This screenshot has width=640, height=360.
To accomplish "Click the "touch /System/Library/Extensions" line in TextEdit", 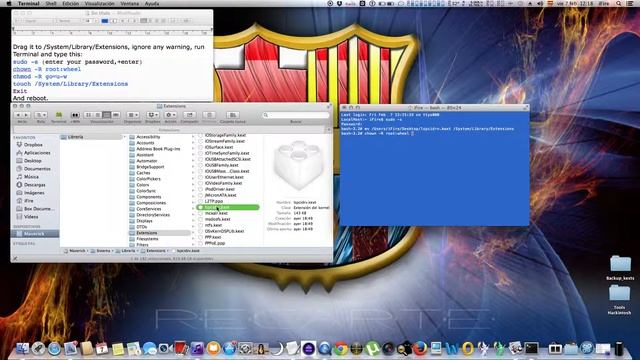I will (70, 84).
